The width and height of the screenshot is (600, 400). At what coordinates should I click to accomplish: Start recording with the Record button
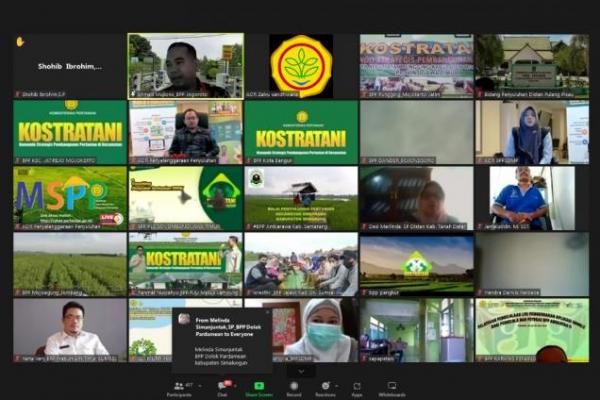click(294, 386)
